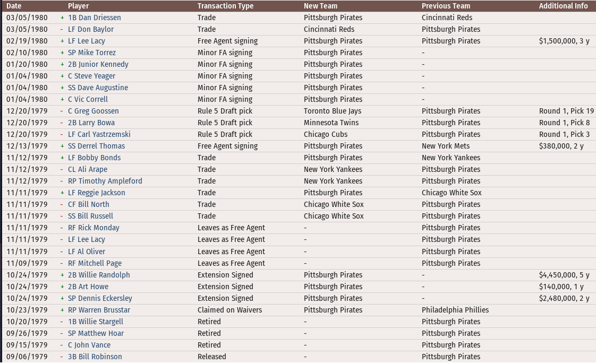
Task: Open the SS Derrel Thomas profile link
Action: (x=97, y=146)
